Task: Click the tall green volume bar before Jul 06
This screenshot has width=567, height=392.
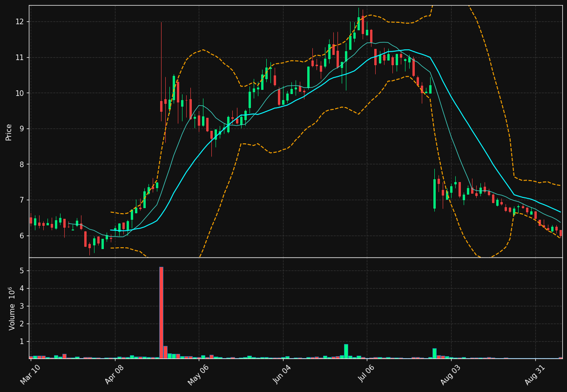Action: coord(346,351)
